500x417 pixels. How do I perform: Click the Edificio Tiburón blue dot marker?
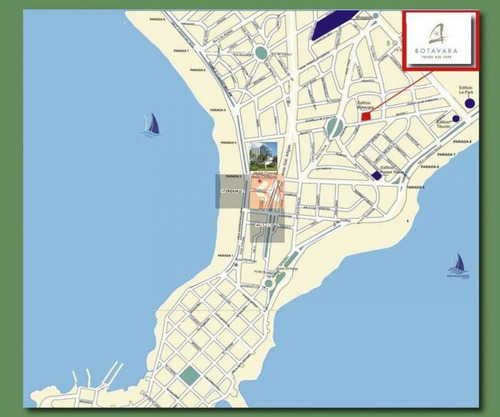[x=456, y=118]
